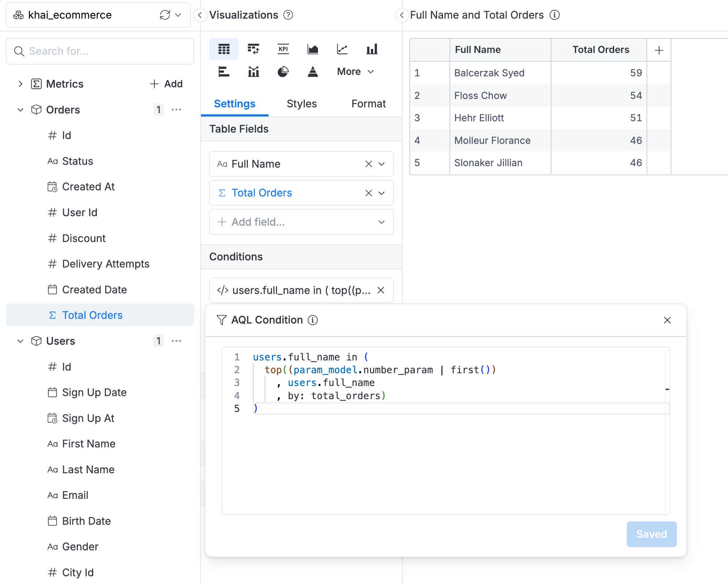Choose the KPI metric visualization

283,49
